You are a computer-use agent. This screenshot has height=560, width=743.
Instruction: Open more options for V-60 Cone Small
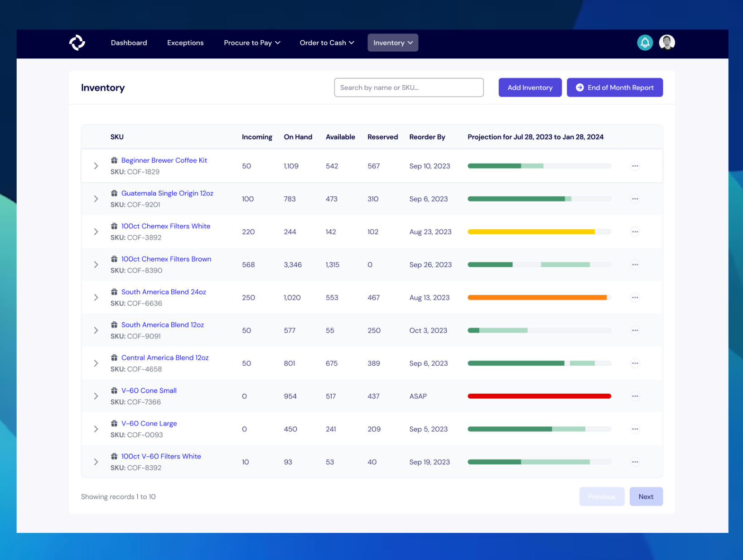tap(635, 396)
